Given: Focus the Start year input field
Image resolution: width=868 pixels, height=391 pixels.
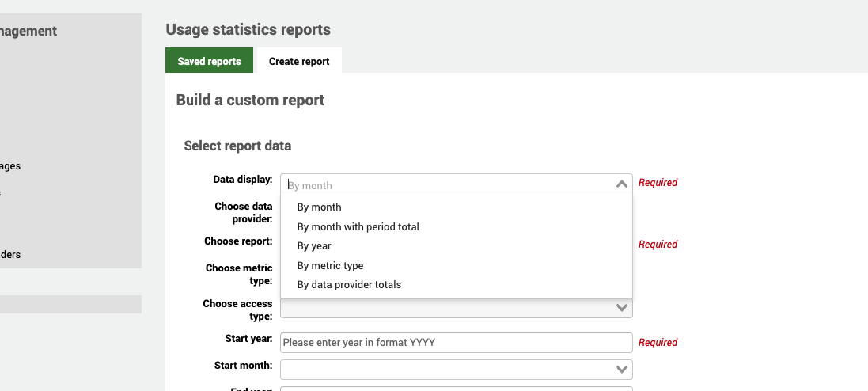Looking at the screenshot, I should [x=457, y=343].
